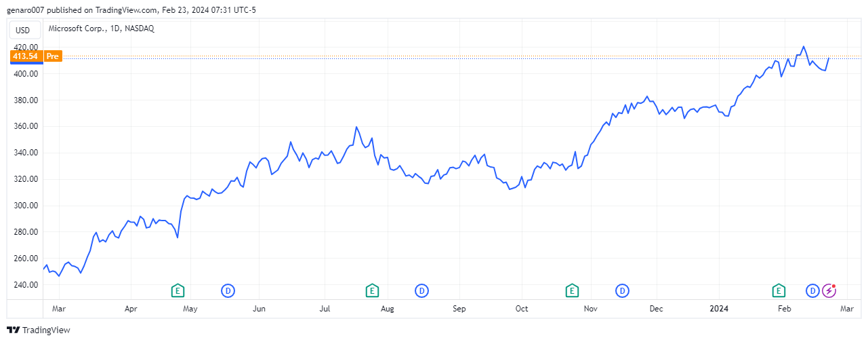Click the Aug time axis label
868x342 pixels.
point(387,309)
